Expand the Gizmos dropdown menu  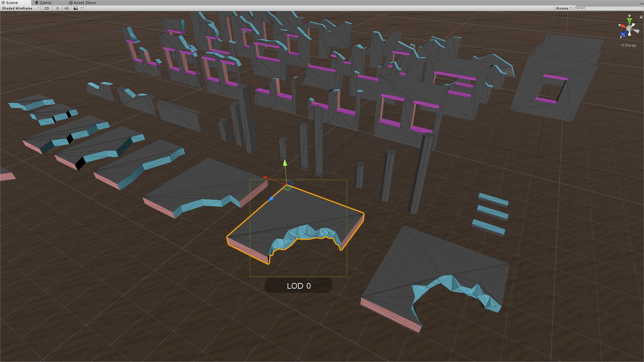(x=563, y=8)
